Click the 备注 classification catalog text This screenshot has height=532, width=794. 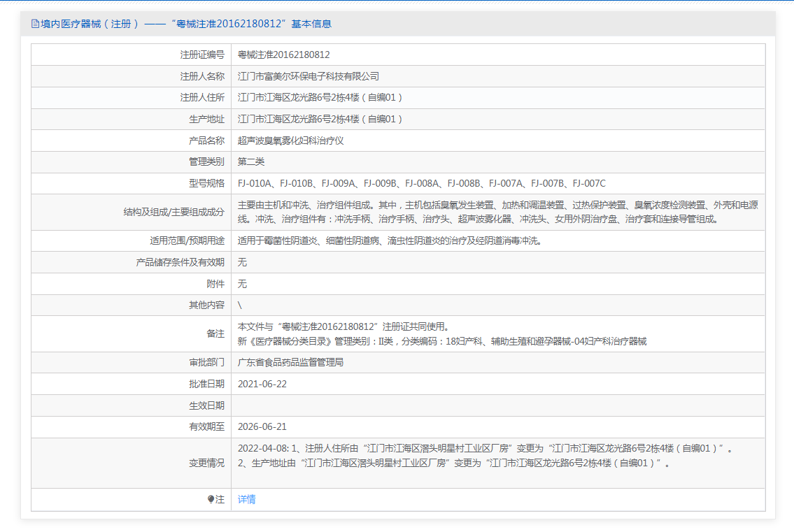[x=442, y=342]
